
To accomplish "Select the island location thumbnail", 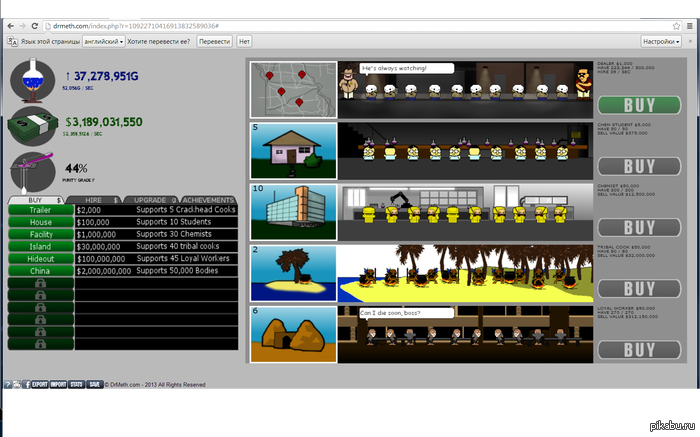I will coord(293,272).
